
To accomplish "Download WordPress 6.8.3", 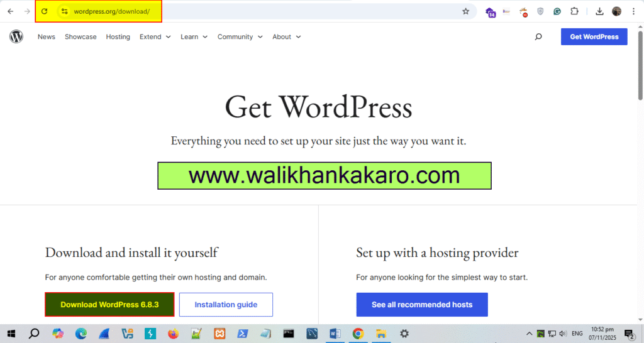I will point(109,305).
